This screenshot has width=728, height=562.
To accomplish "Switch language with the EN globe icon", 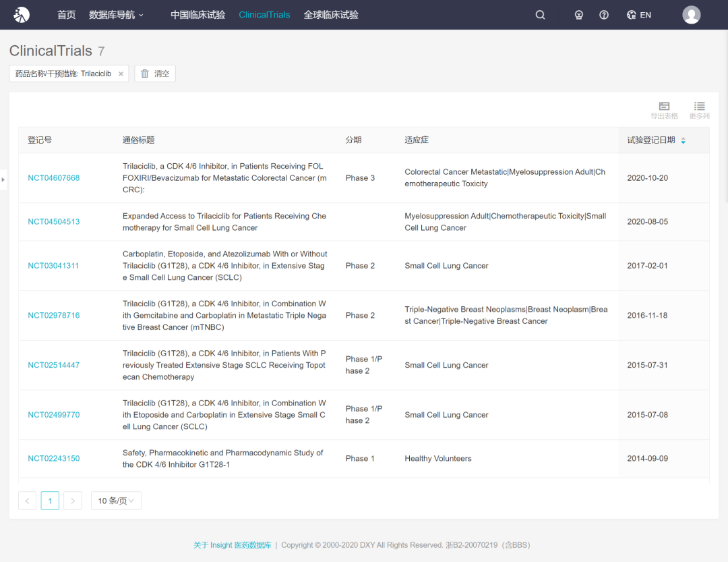I will pos(639,15).
